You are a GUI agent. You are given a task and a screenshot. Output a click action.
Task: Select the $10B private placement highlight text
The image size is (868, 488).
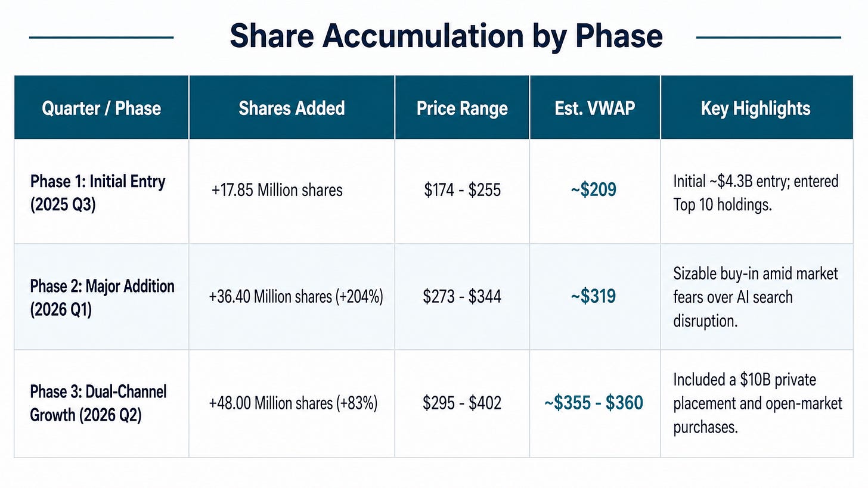pos(758,403)
